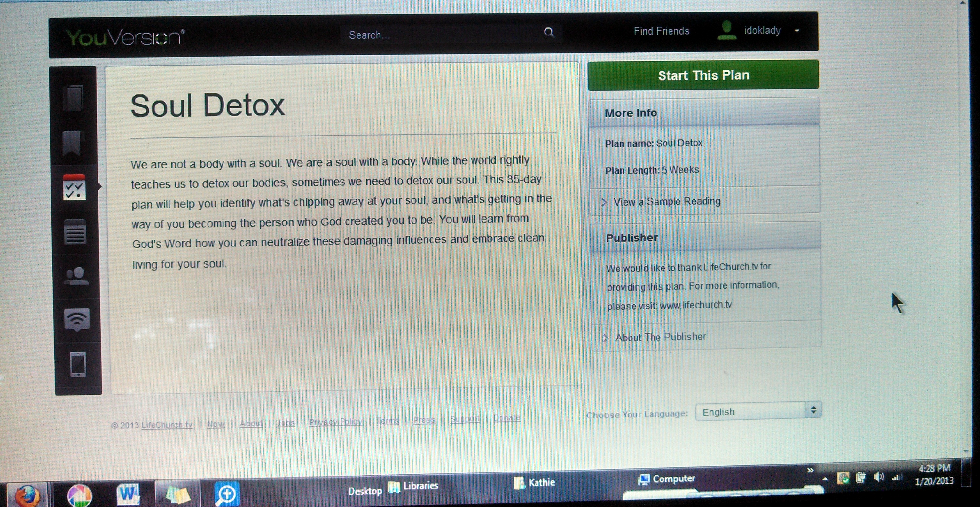Click the green user profile avatar
The height and width of the screenshot is (507, 980).
coord(727,30)
